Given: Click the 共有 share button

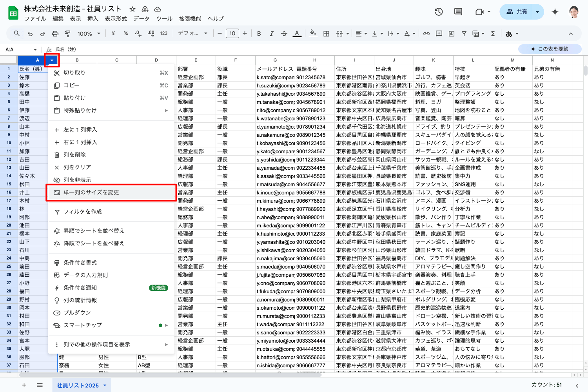Looking at the screenshot, I should 517,12.
